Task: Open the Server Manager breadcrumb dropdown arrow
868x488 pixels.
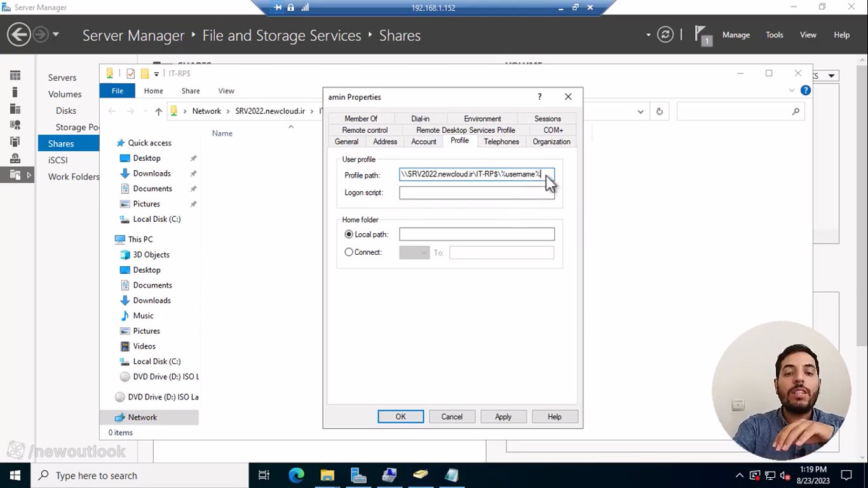Action: pyautogui.click(x=648, y=35)
